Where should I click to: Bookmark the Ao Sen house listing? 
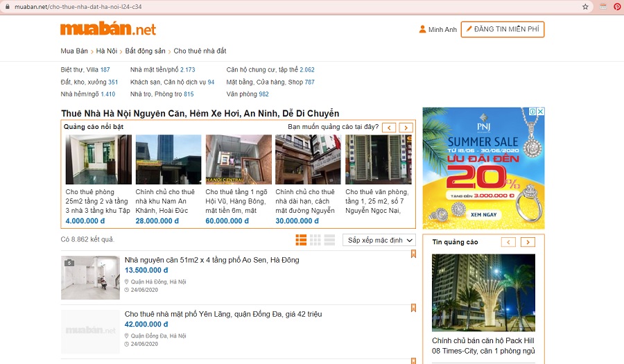coord(413,254)
